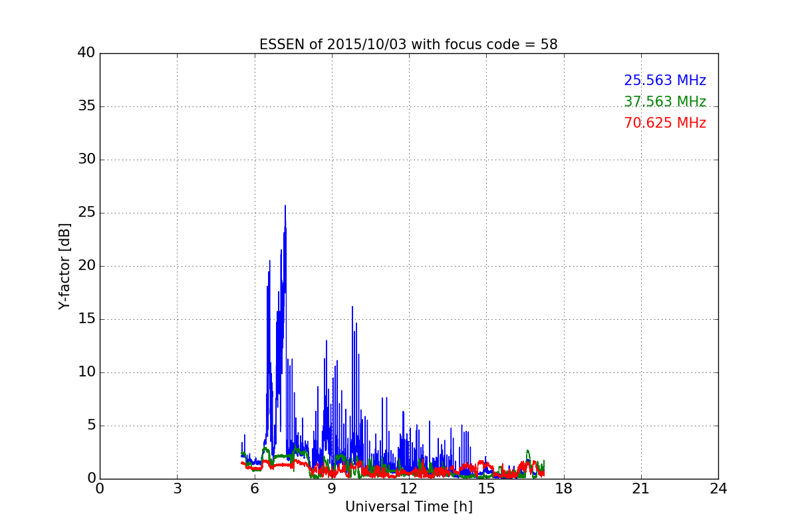The width and height of the screenshot is (798, 532).
Task: Click the x-axis tick label 15
Action: 486,488
